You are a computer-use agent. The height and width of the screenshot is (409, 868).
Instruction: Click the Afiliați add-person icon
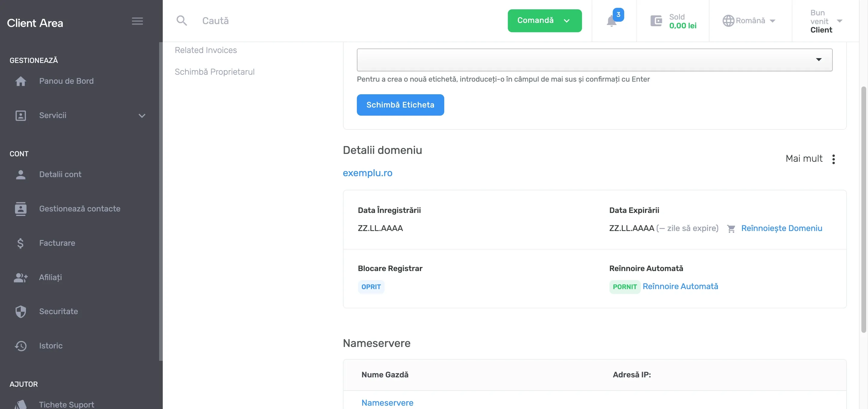coord(20,277)
